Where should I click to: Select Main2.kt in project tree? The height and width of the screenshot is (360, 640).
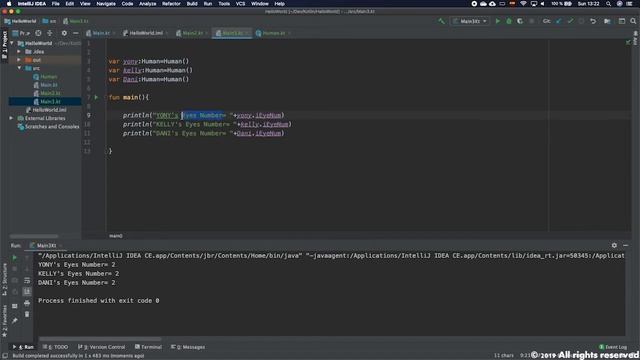47,93
